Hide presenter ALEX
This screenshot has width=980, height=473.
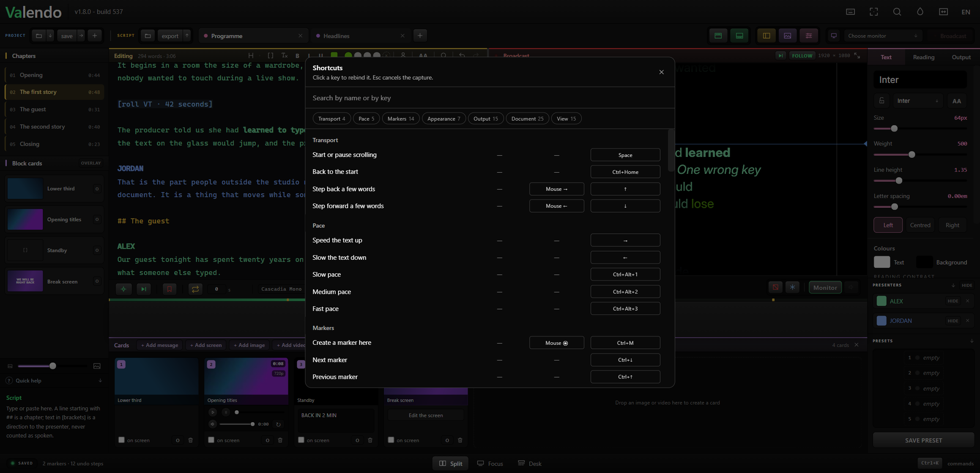953,301
